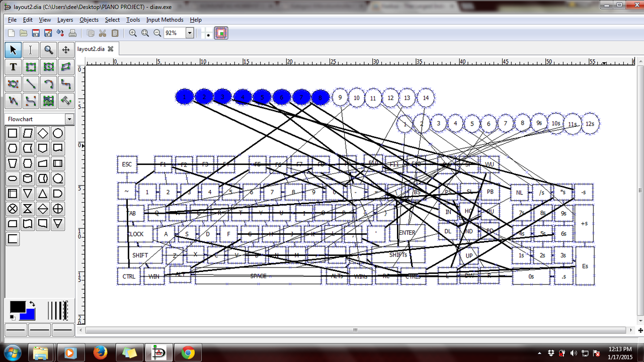This screenshot has height=362, width=644.
Task: Select the Bezier line tool
Action: [x=31, y=101]
